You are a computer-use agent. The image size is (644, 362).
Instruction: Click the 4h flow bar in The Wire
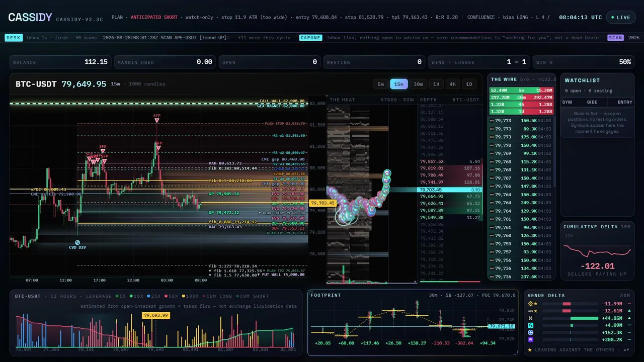click(521, 105)
